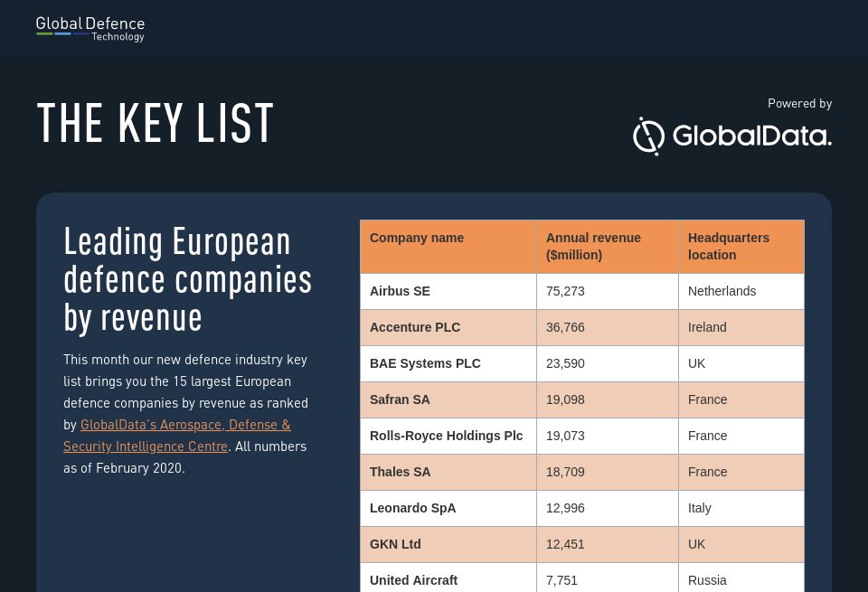Click the BAE Systems PLC cell
Image resolution: width=868 pixels, height=592 pixels.
coord(425,363)
